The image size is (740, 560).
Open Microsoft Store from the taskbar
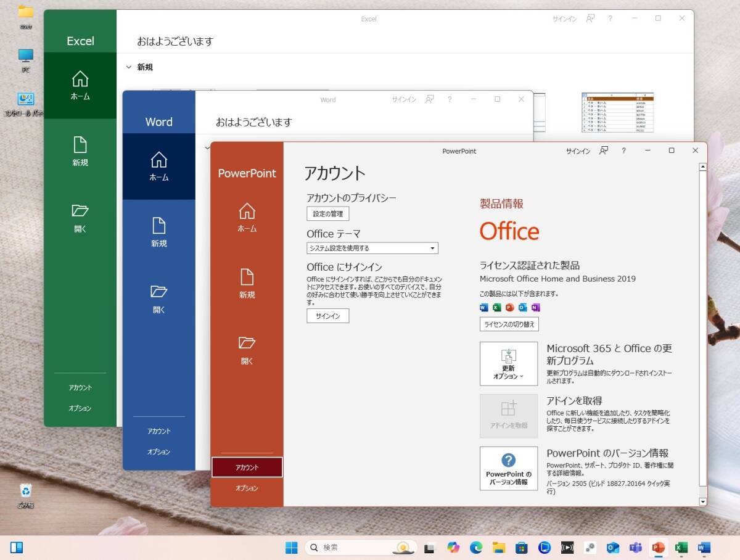522,547
